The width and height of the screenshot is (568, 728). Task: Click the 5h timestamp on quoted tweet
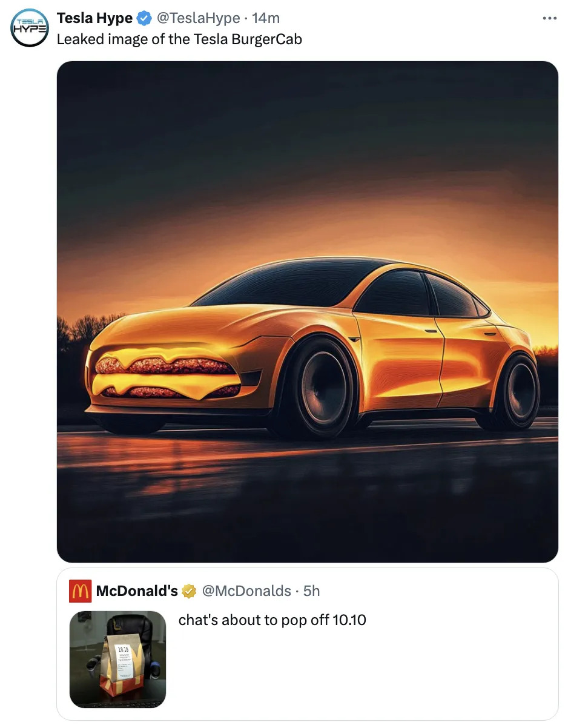pyautogui.click(x=311, y=591)
